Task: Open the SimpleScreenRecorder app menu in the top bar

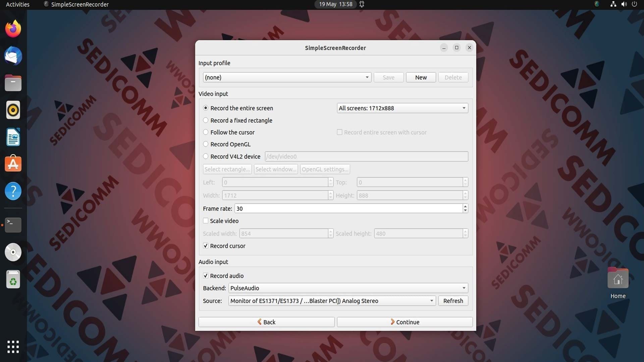Action: coord(76,4)
